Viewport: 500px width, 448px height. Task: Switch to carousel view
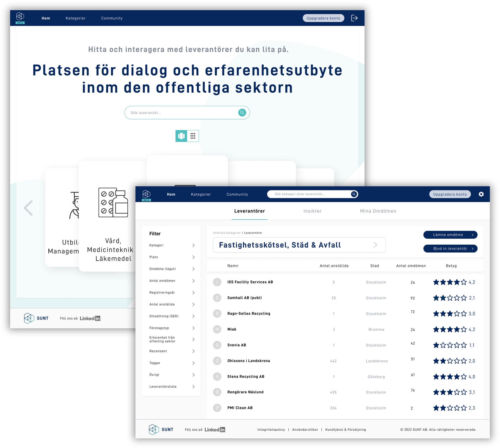pyautogui.click(x=181, y=136)
